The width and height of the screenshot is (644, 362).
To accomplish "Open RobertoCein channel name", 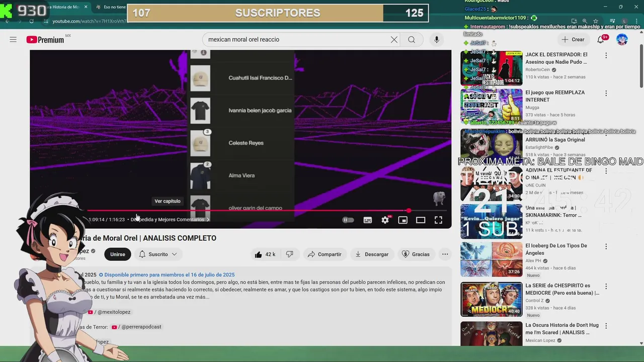I will 538,70.
